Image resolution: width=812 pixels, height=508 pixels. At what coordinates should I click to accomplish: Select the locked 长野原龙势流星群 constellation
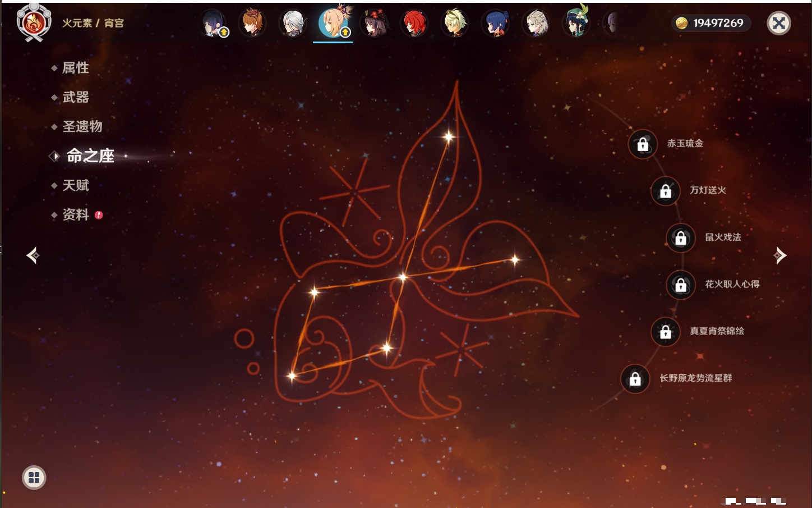point(635,379)
